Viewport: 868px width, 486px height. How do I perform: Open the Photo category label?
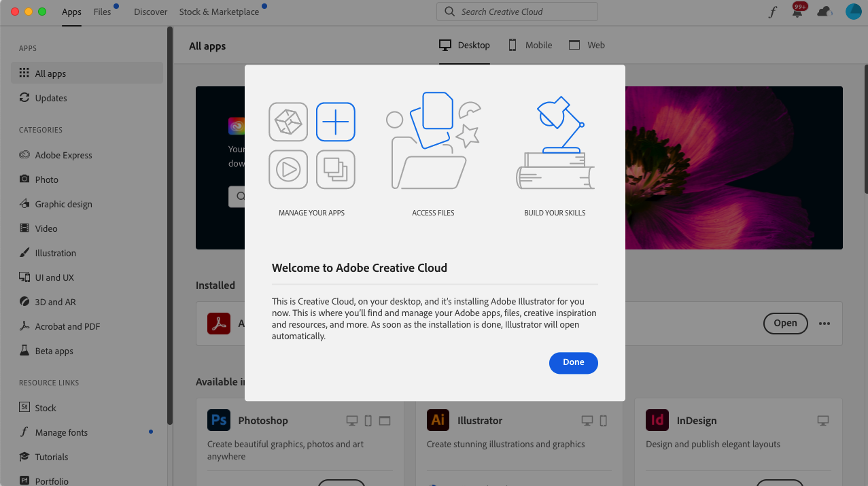coord(47,179)
